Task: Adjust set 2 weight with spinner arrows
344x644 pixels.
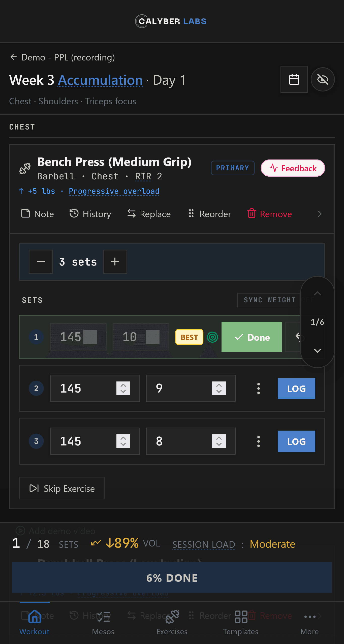Action: click(123, 388)
